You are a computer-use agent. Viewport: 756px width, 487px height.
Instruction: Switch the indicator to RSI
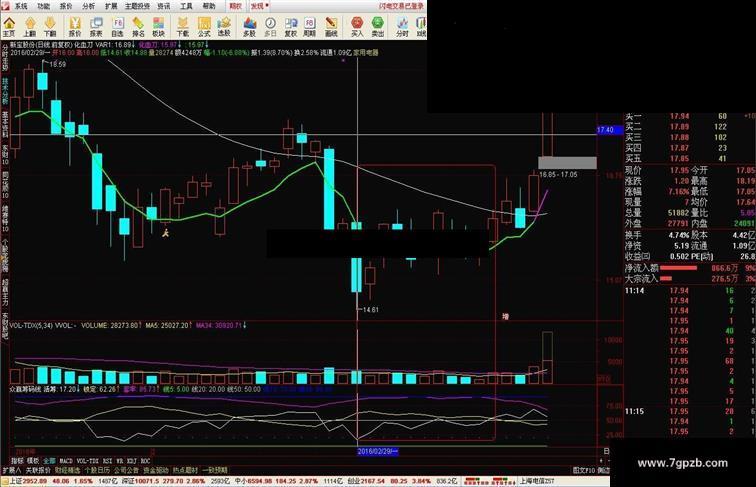pos(107,461)
